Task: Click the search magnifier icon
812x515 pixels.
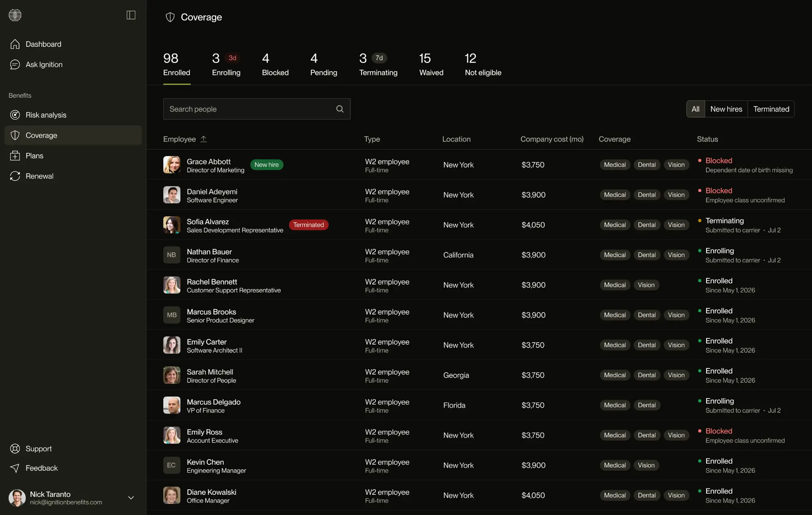Action: point(340,109)
